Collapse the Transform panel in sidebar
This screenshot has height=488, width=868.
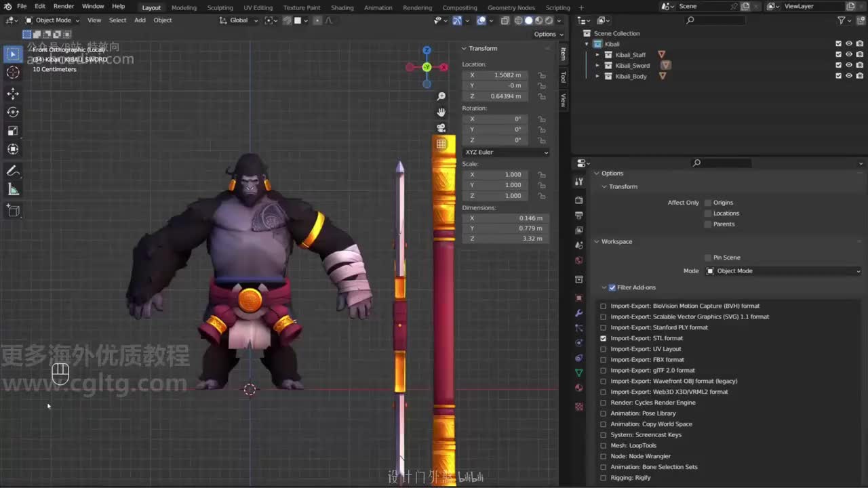[465, 49]
